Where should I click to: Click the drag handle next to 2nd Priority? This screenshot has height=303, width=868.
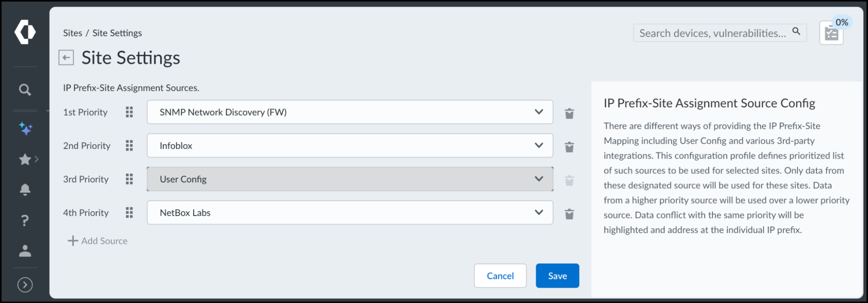[x=129, y=146]
